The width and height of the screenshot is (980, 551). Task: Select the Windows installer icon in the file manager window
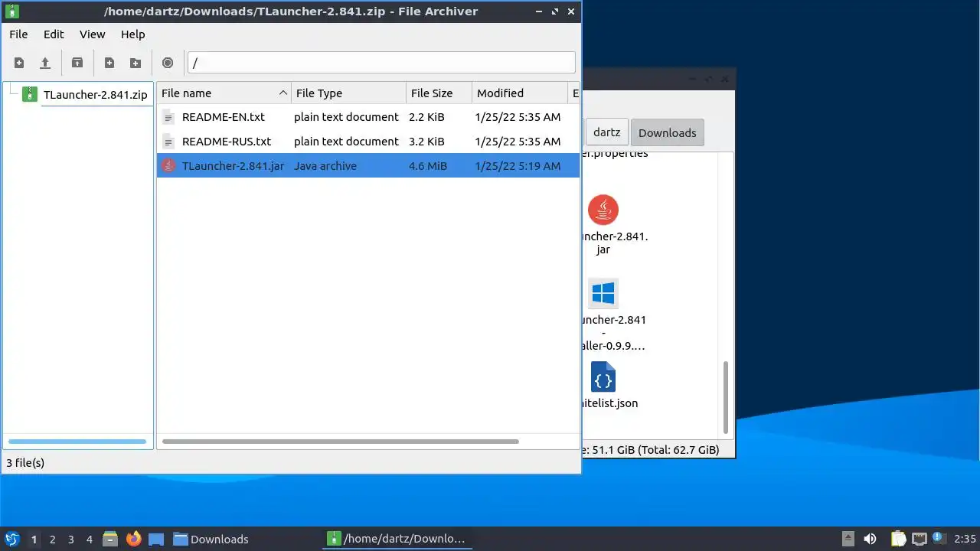(x=603, y=293)
